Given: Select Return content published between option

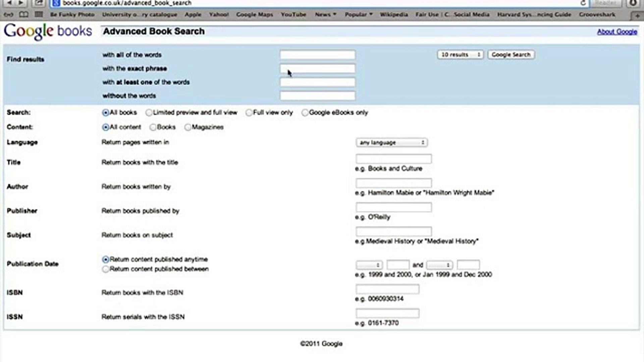Looking at the screenshot, I should coord(106,269).
